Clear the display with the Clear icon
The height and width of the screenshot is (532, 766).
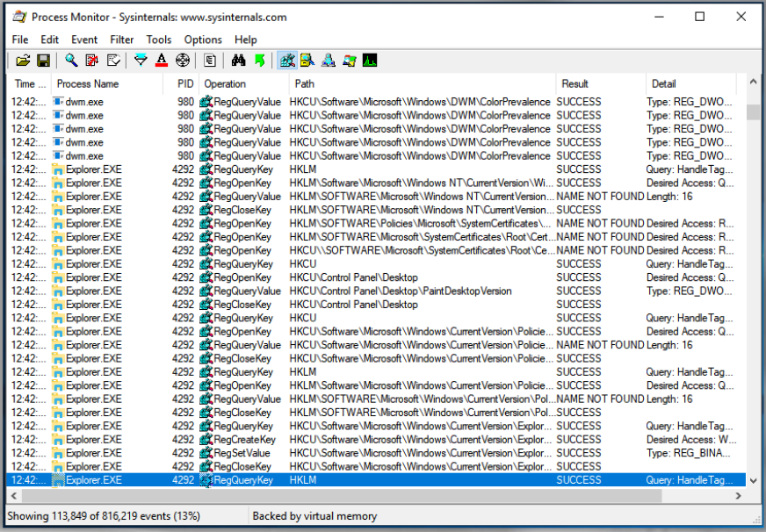coord(113,61)
